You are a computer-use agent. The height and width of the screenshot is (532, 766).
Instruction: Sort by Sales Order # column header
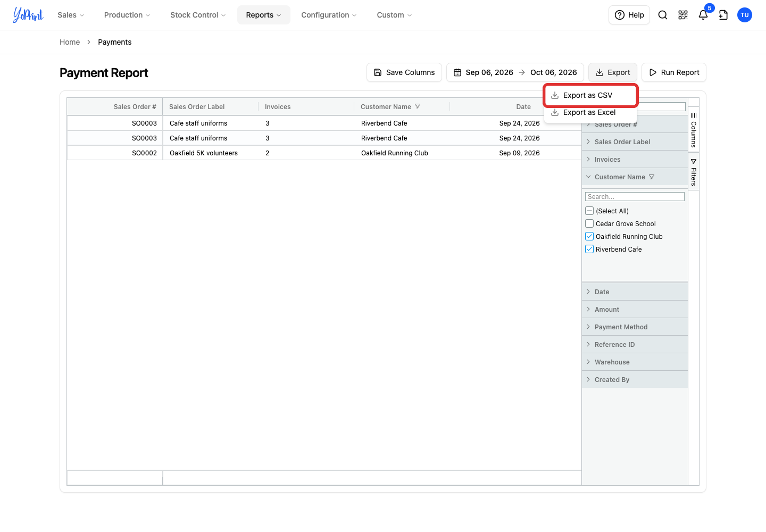tap(114, 106)
